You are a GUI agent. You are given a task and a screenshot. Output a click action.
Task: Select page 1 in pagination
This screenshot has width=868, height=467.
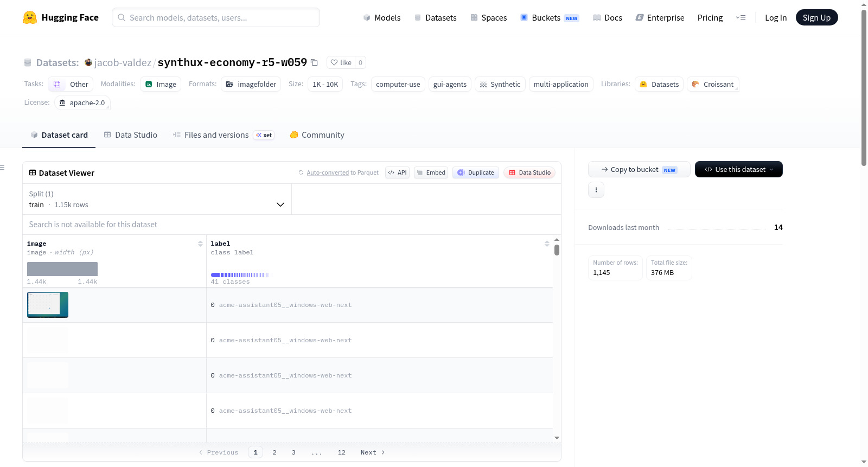tap(256, 452)
